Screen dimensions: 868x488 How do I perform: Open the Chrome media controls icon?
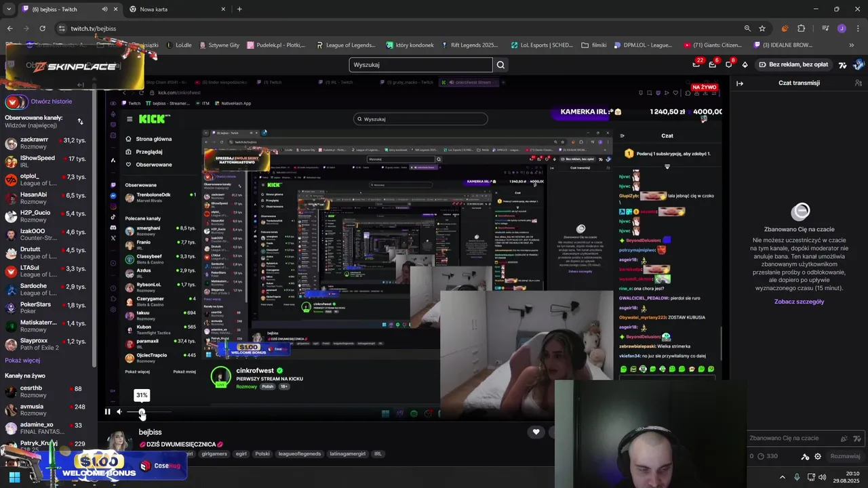pyautogui.click(x=825, y=28)
